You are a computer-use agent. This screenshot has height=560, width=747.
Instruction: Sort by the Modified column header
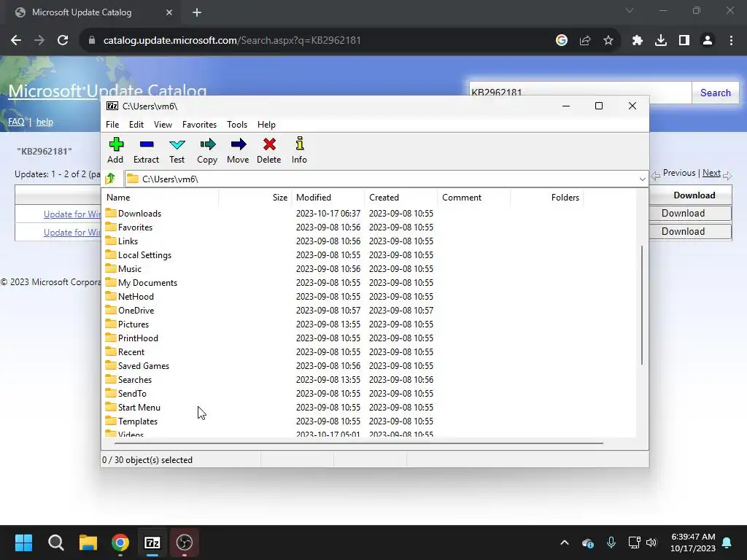328,197
